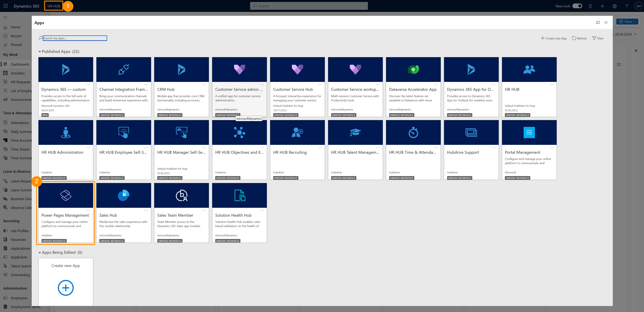The image size is (644, 312).
Task: Open the Portal Management app icon
Action: pyautogui.click(x=529, y=132)
